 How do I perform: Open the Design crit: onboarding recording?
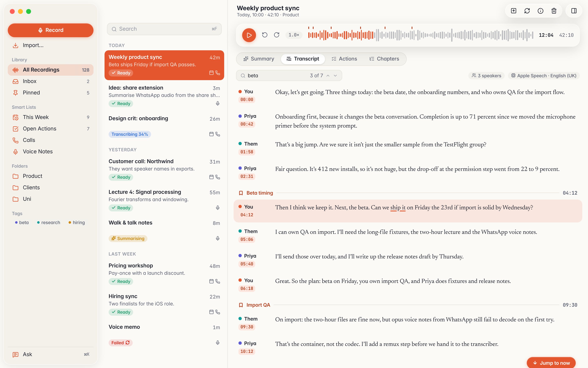[x=164, y=127]
